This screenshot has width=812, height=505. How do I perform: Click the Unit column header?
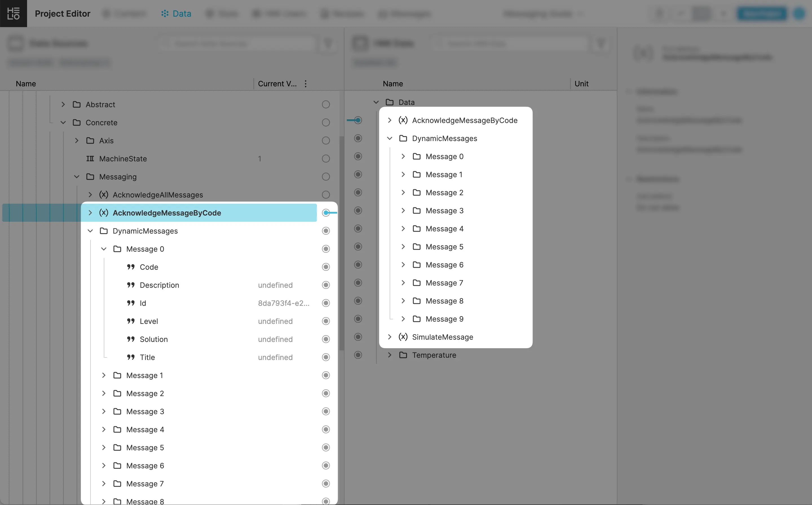click(x=581, y=84)
